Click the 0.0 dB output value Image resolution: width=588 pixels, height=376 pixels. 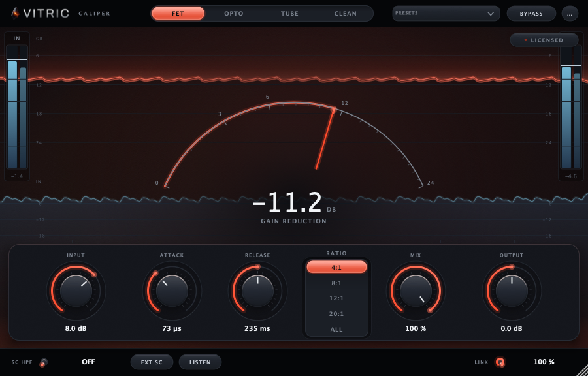pos(512,328)
